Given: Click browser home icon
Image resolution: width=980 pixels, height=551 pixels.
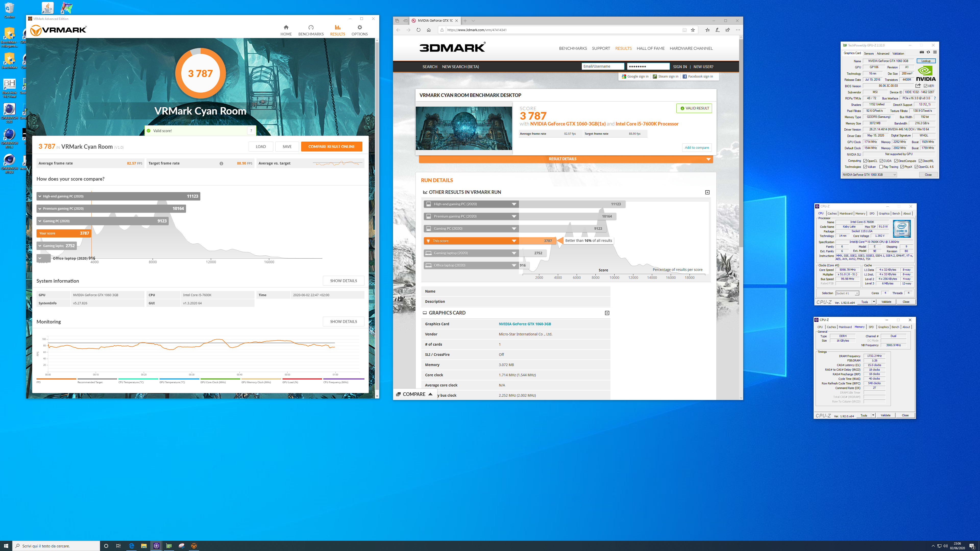Looking at the screenshot, I should (x=429, y=30).
